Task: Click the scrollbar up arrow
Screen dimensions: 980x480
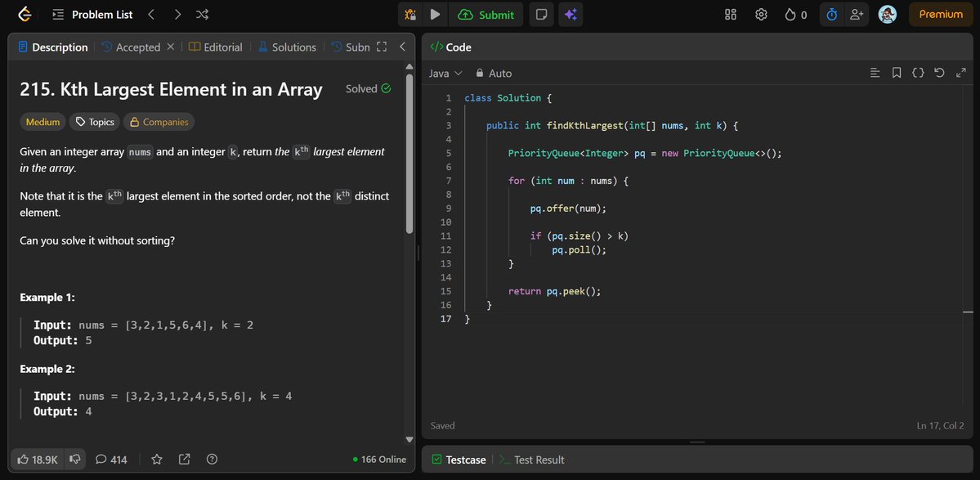Action: point(409,66)
